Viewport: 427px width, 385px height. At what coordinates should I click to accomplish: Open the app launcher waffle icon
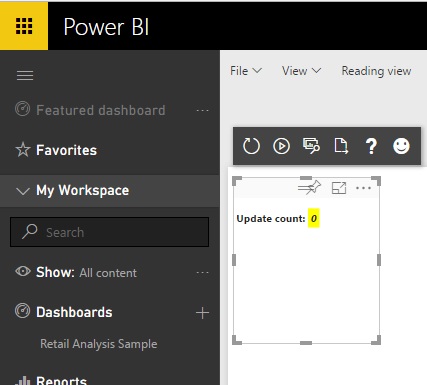[24, 26]
